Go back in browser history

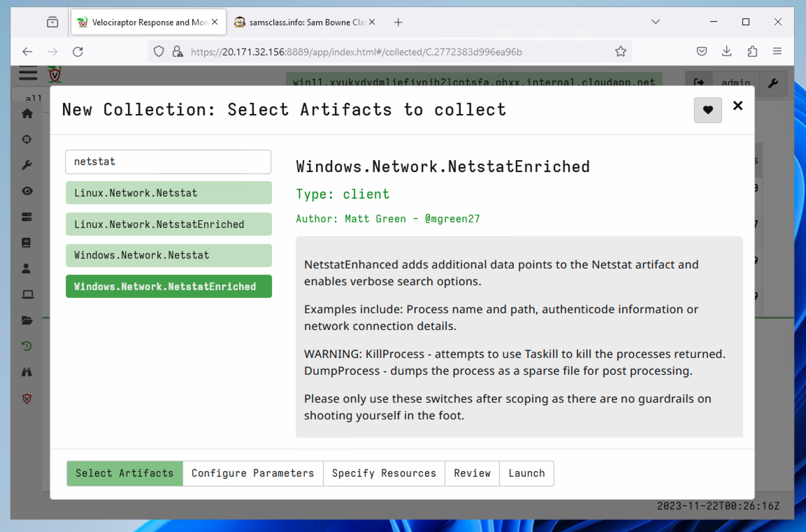27,52
